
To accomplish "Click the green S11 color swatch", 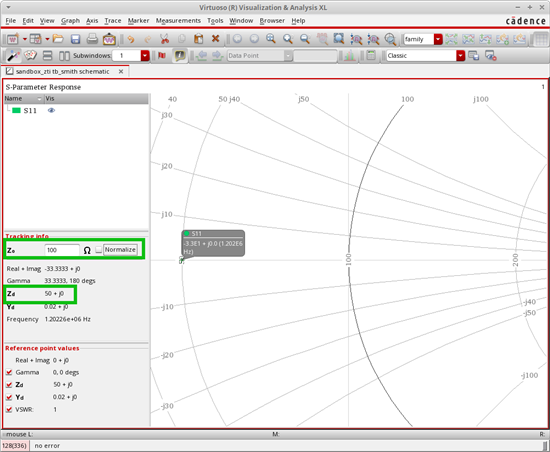I will coord(16,110).
